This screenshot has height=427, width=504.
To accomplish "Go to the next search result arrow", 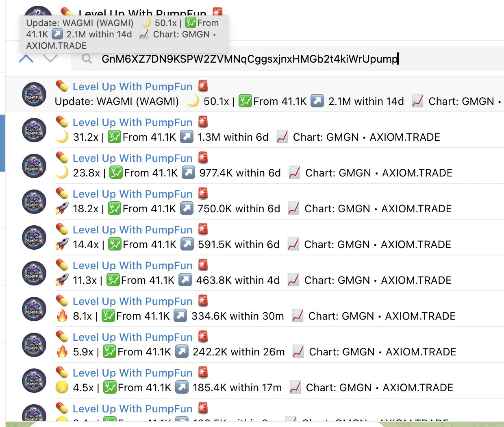I will click(x=50, y=59).
